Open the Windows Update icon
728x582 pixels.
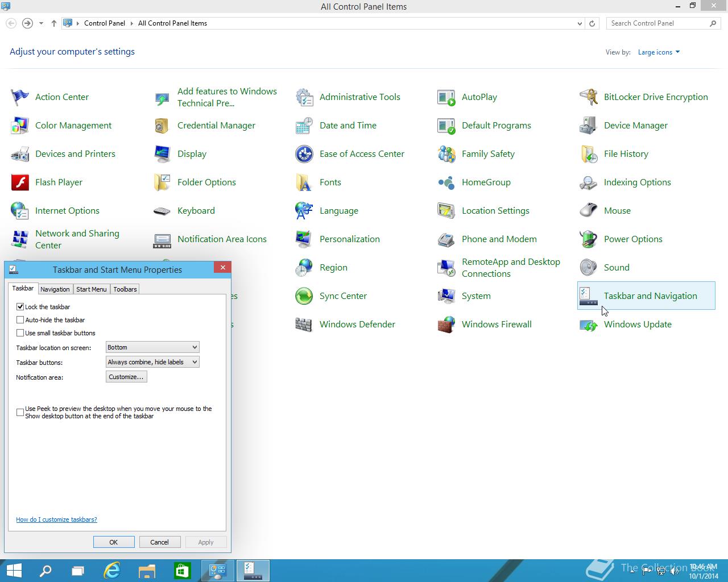click(x=589, y=325)
